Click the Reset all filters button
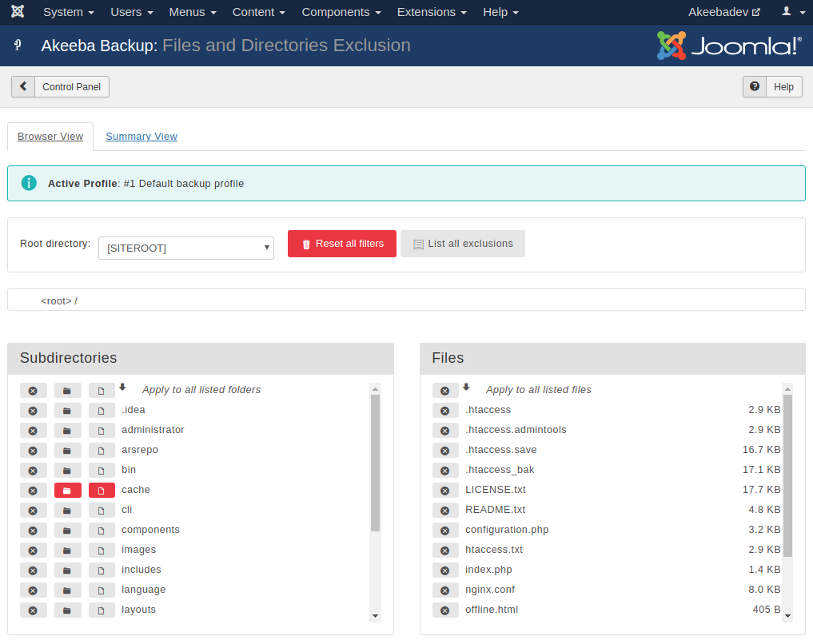 tap(342, 244)
